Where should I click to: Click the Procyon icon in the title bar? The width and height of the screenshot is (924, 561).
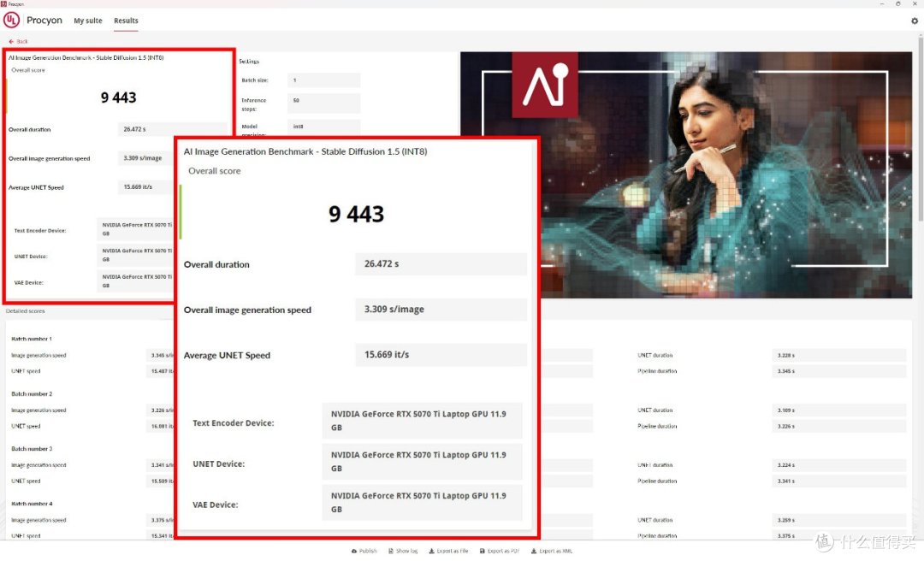coord(3,3)
